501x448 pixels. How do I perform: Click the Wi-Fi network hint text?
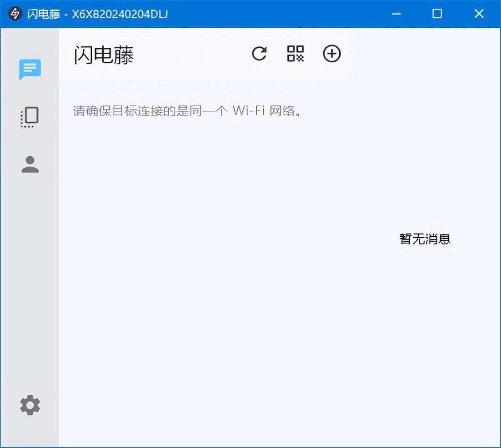click(187, 111)
